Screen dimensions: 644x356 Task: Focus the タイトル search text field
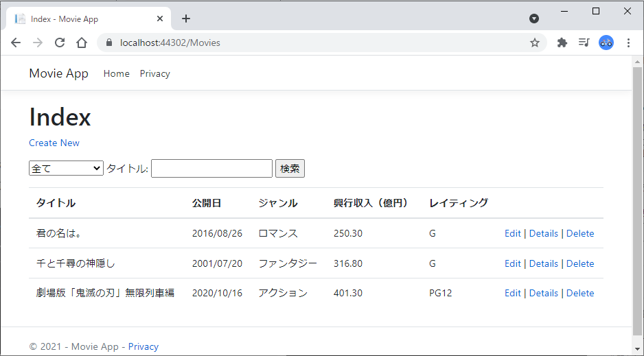212,169
